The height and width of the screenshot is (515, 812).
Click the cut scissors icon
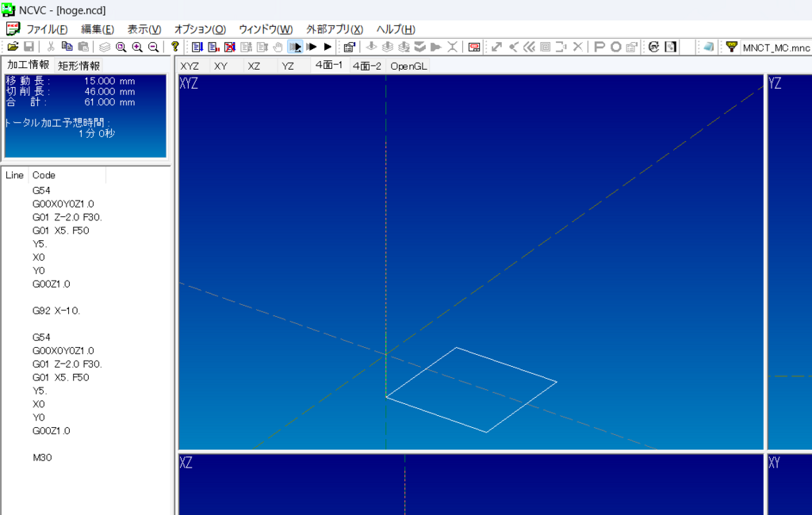51,47
